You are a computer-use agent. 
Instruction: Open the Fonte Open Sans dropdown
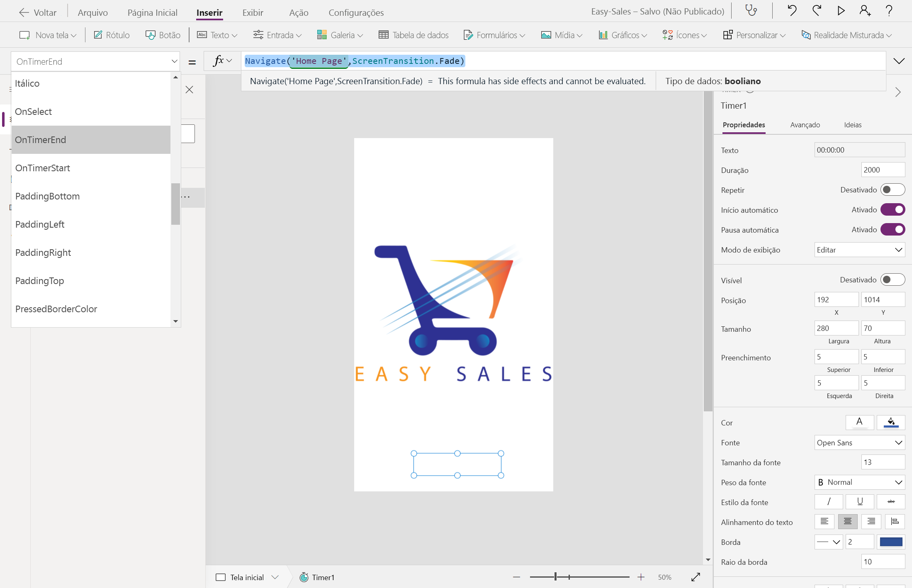click(x=859, y=442)
